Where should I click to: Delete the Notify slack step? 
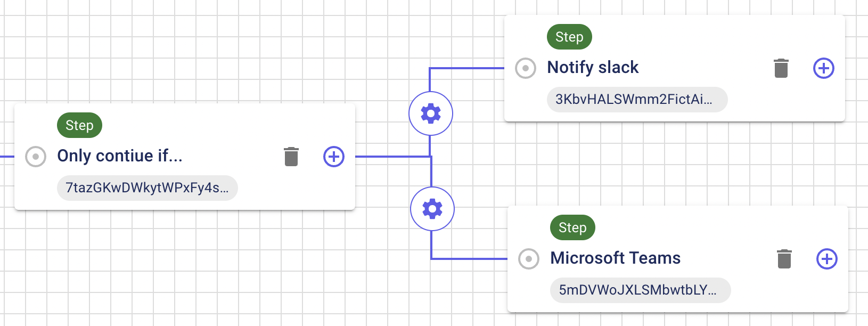[x=781, y=68]
